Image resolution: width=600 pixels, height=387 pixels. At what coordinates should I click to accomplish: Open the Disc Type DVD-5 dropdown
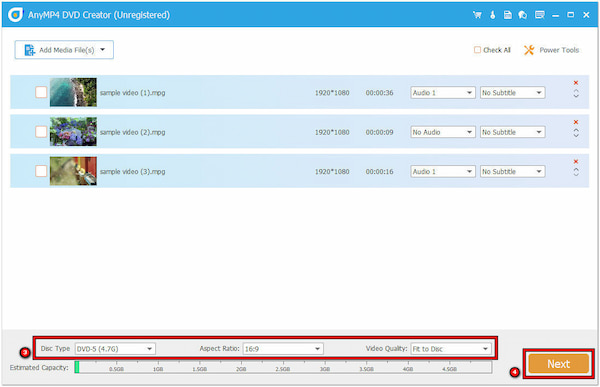[x=115, y=349]
